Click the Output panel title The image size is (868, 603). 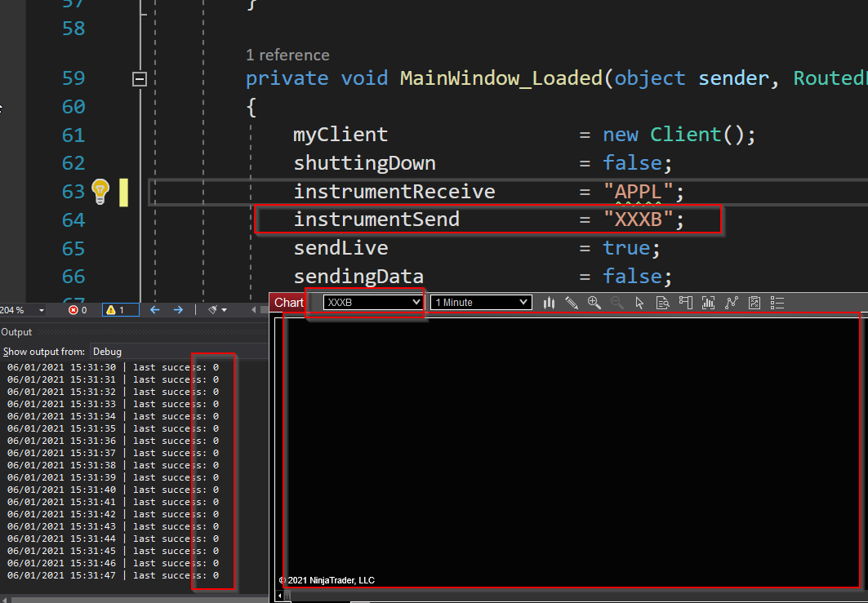pyautogui.click(x=16, y=332)
